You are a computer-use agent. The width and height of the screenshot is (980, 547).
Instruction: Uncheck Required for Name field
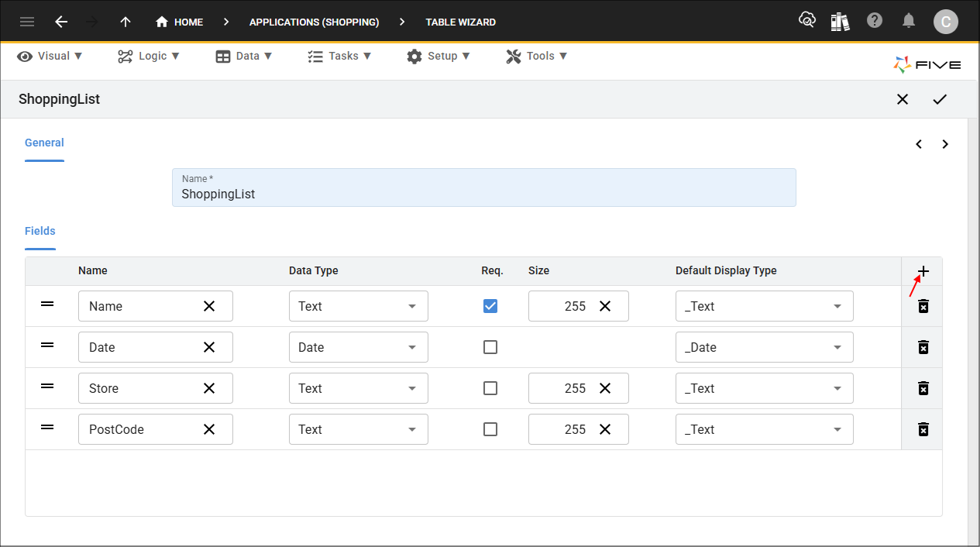pyautogui.click(x=490, y=306)
